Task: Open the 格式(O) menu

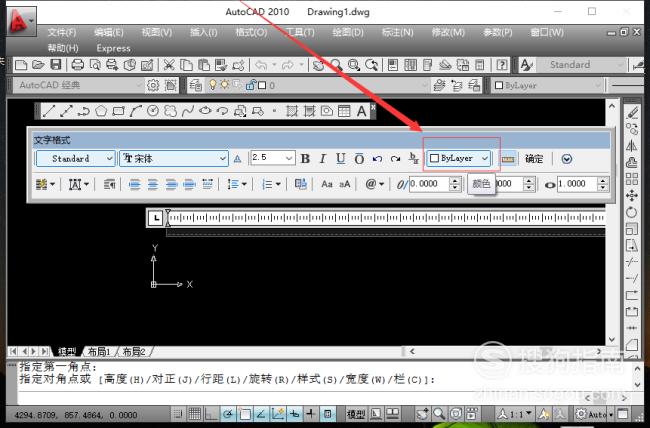Action: (251, 32)
